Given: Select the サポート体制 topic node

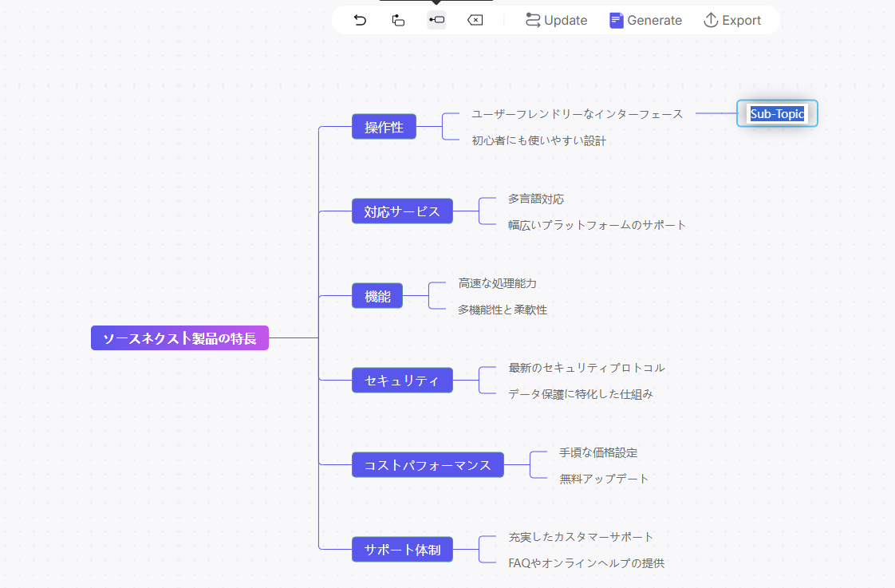Looking at the screenshot, I should click(x=402, y=549).
